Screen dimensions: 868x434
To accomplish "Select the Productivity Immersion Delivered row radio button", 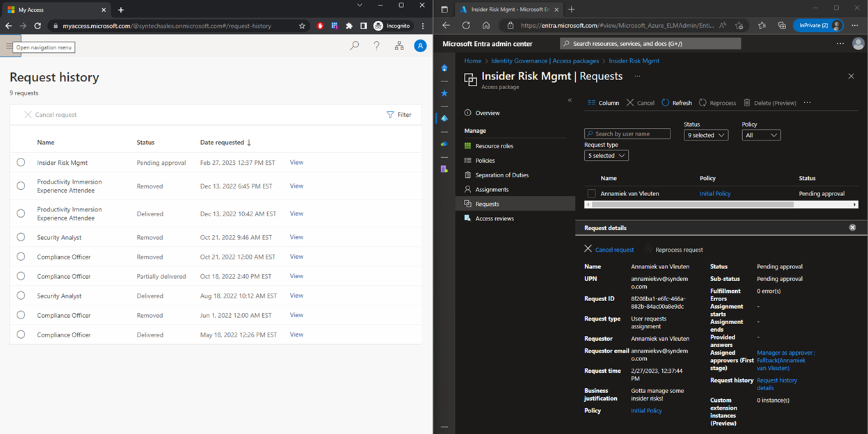I will coord(21,214).
